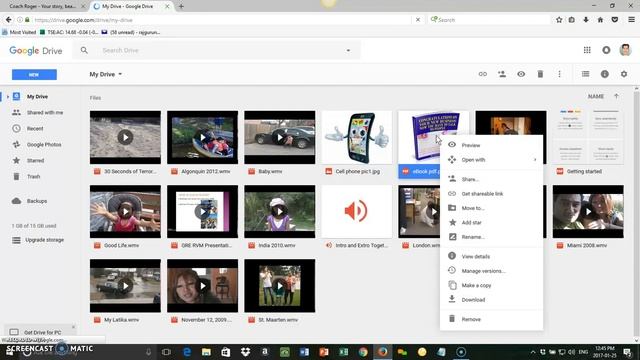
Task: Choose Manage versions...
Action: 491,271
